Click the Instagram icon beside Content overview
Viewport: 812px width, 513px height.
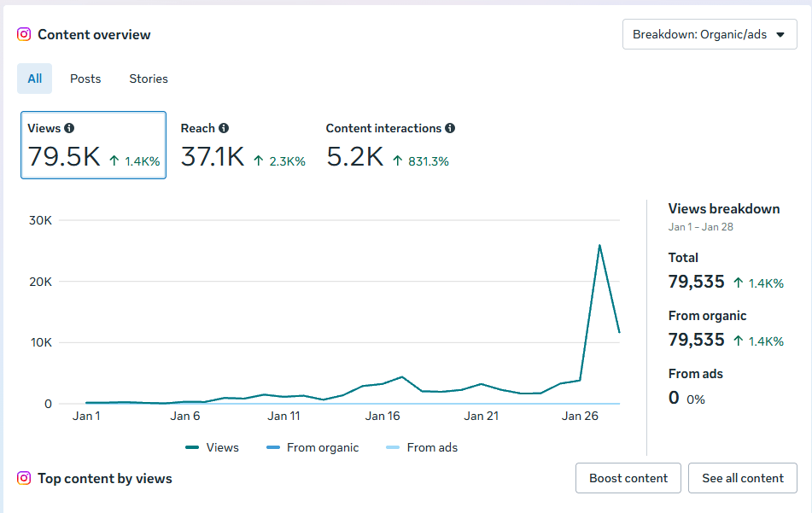(x=24, y=35)
